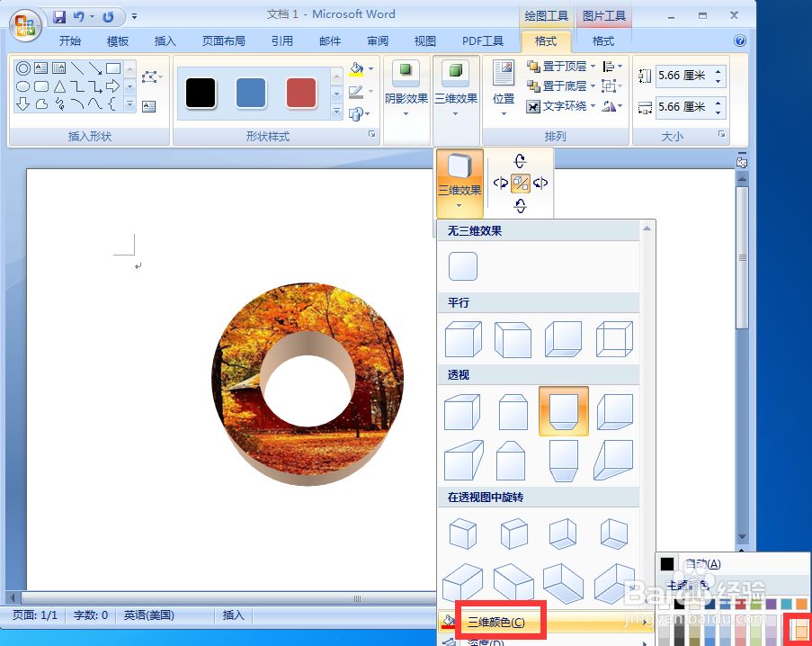Open the 3D color submenu
This screenshot has width=812, height=646.
[x=544, y=622]
